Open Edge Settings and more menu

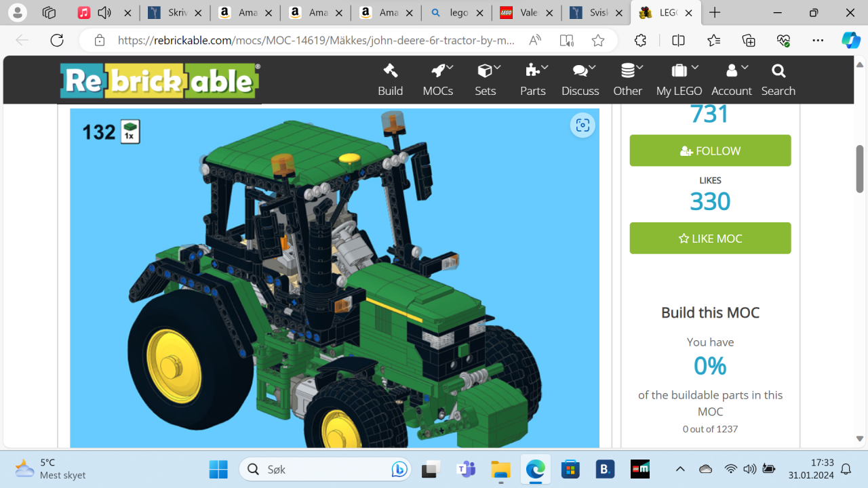[818, 41]
